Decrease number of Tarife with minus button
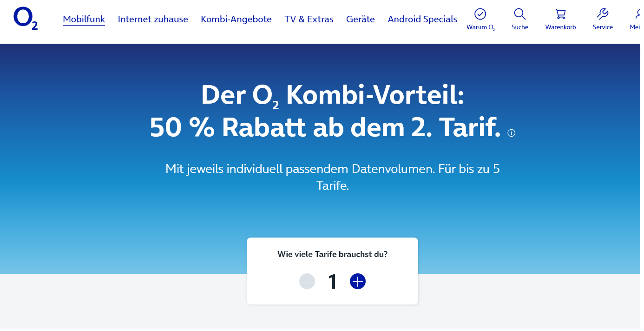644x331 pixels. pos(307,281)
